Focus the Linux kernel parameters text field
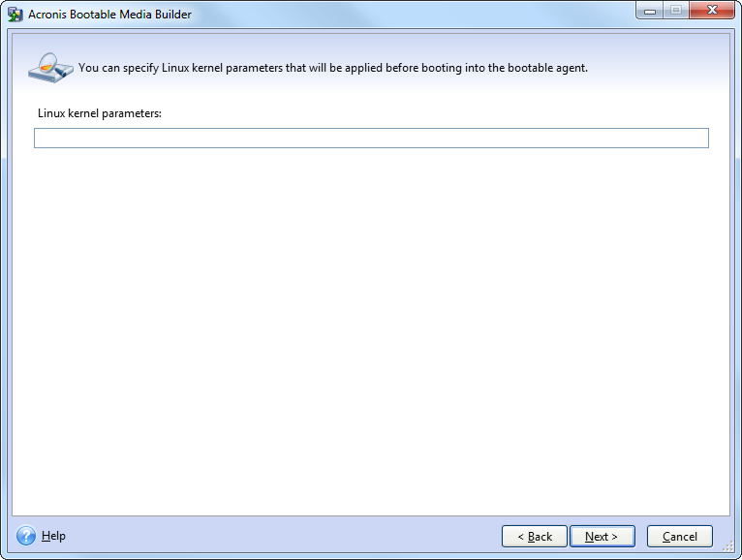The height and width of the screenshot is (560, 742). tap(371, 139)
